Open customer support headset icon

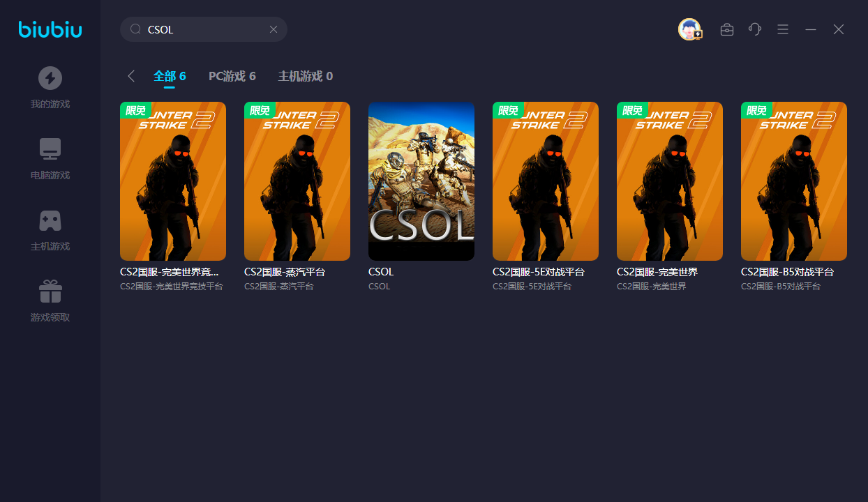click(x=755, y=29)
